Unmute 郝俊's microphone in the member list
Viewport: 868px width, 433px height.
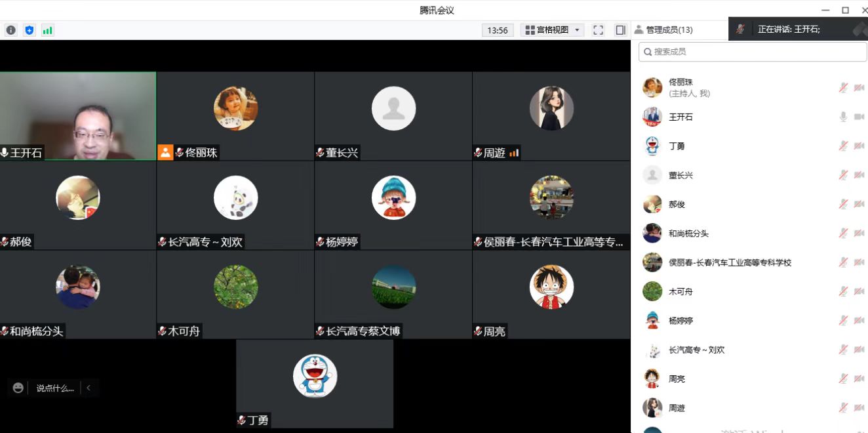[844, 204]
